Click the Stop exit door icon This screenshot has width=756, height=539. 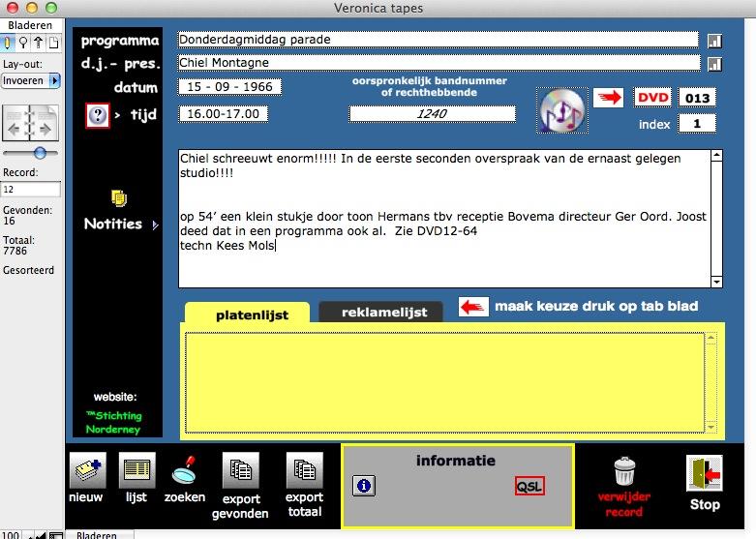(704, 473)
